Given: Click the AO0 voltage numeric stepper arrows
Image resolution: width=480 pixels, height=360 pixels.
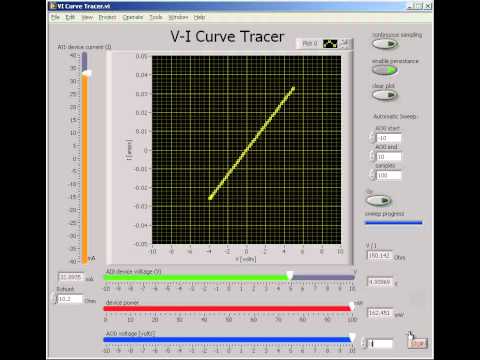Looking at the screenshot, I should [x=364, y=343].
